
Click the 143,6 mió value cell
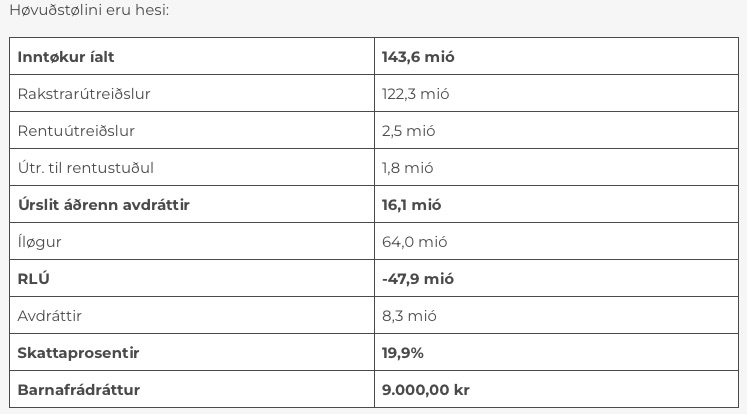[556, 56]
